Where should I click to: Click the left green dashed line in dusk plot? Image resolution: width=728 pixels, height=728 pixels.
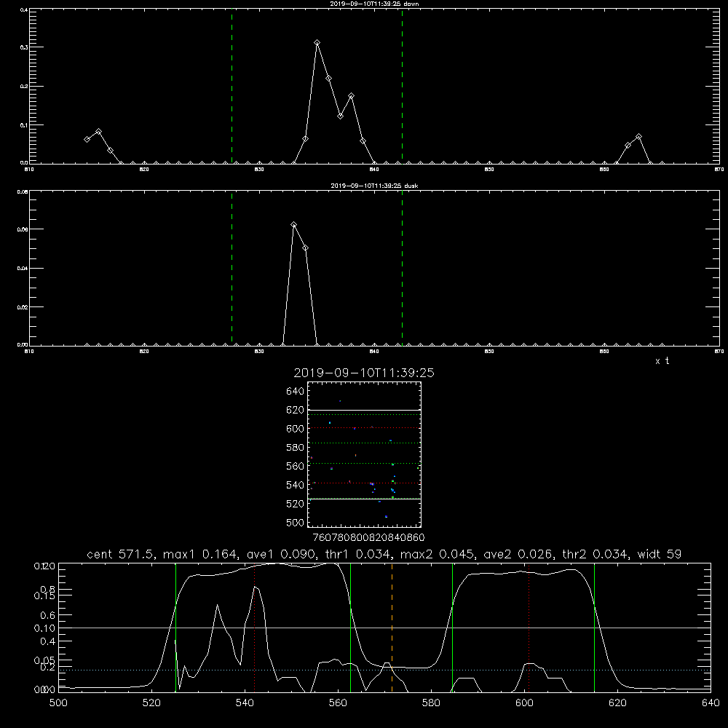[232, 268]
